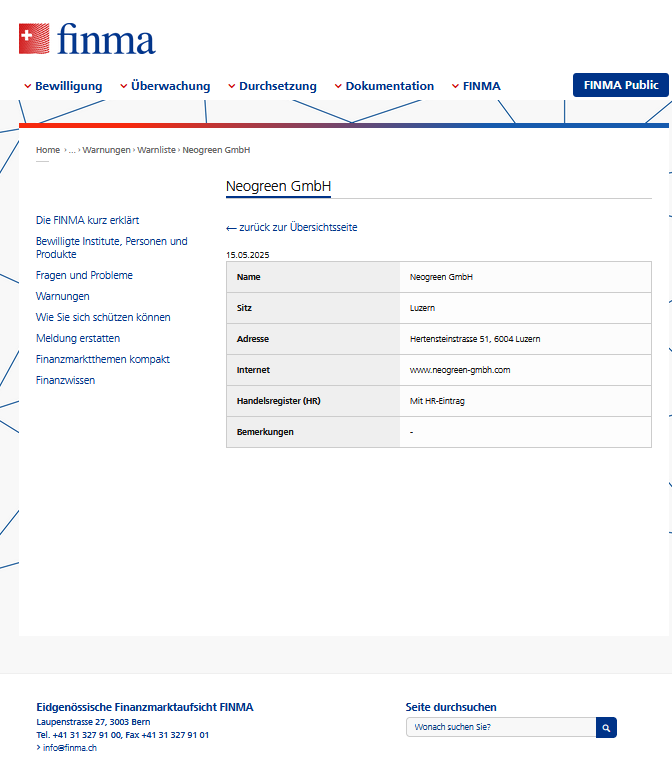Open the Warnungen breadcrumb
This screenshot has width=672, height=780.
tap(106, 150)
